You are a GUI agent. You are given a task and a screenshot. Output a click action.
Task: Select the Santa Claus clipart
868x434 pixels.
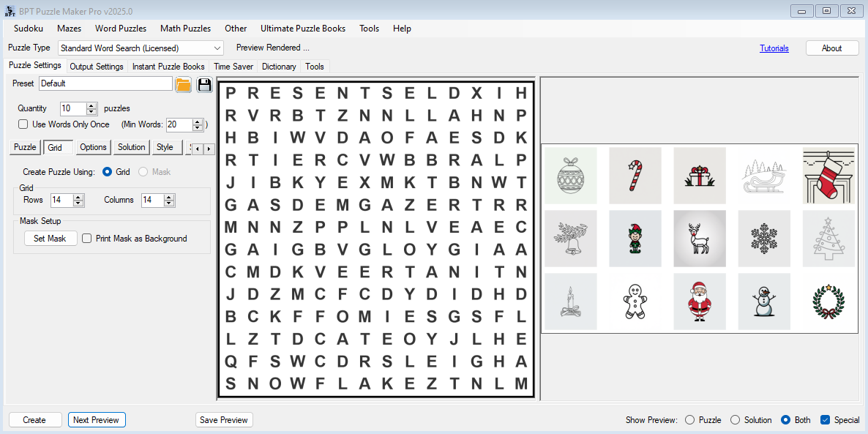(x=700, y=301)
